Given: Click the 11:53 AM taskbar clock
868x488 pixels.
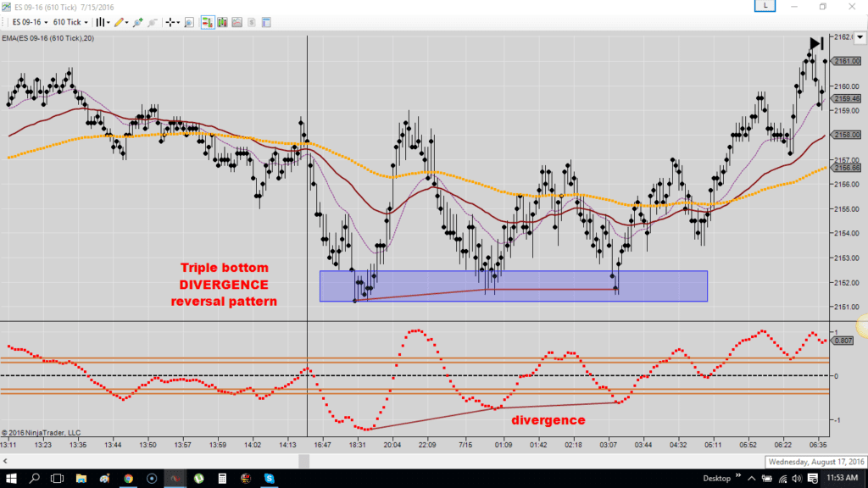Looking at the screenshot, I should coord(842,478).
